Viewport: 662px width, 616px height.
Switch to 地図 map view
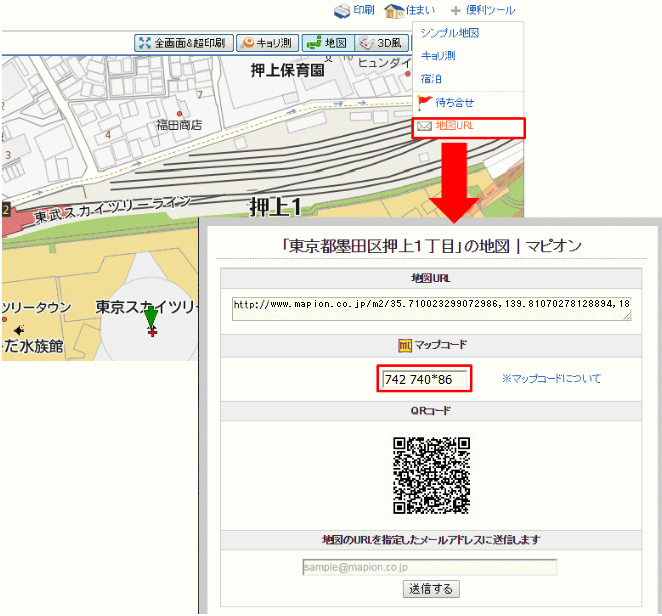pos(328,43)
